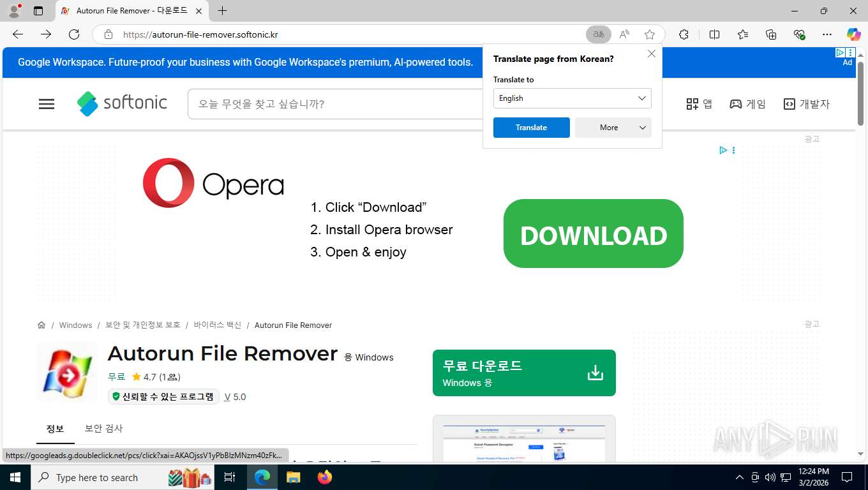Open the Windows breadcrumb link
868x490 pixels.
[x=75, y=325]
